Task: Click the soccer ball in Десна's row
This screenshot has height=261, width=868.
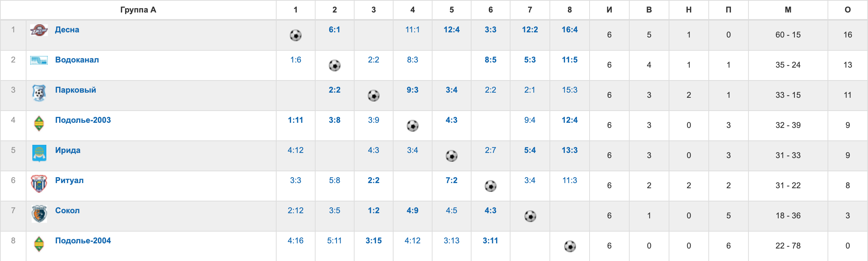Action: (x=296, y=35)
